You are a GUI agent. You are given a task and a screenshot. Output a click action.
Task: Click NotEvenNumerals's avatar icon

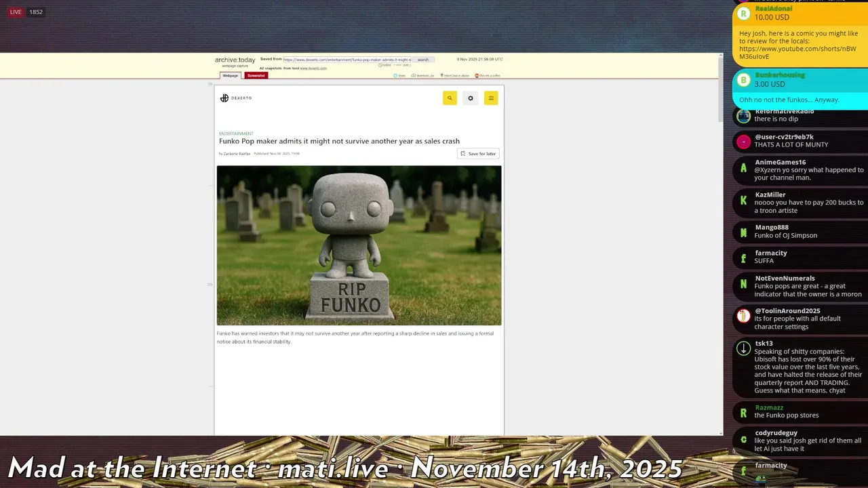[744, 284]
